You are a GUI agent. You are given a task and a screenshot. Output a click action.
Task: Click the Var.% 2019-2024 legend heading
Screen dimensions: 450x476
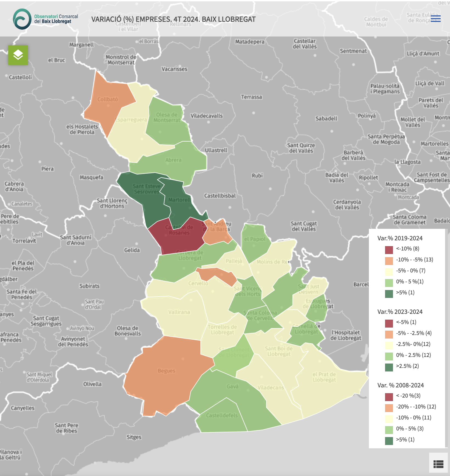(x=400, y=238)
